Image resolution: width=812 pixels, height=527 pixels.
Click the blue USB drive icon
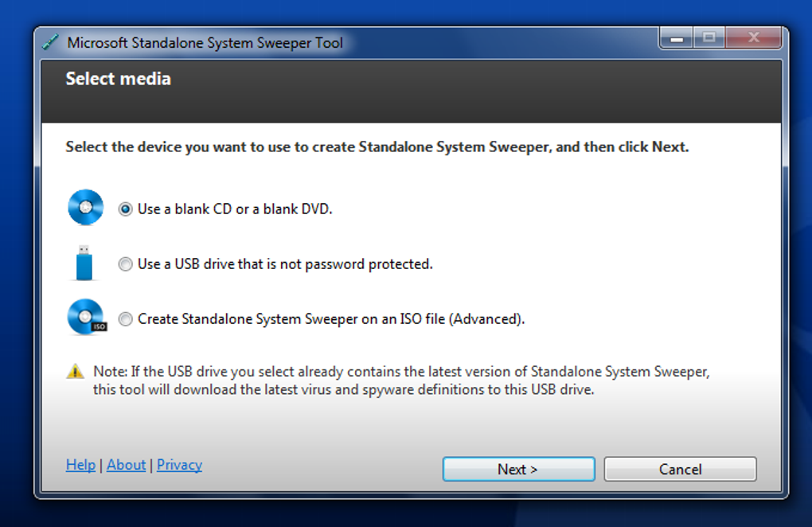pos(84,263)
